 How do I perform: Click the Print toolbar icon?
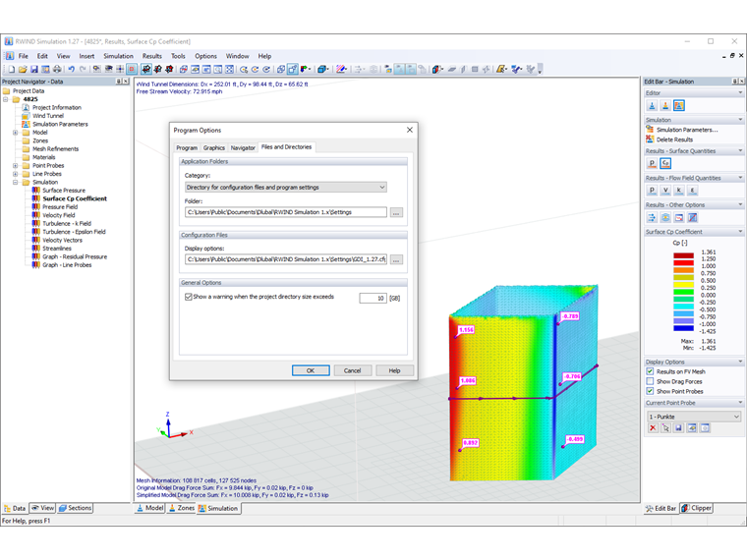(x=57, y=70)
